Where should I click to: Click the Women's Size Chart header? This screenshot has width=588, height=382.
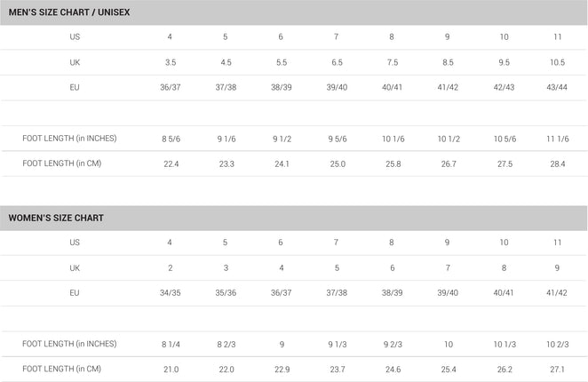(56, 218)
